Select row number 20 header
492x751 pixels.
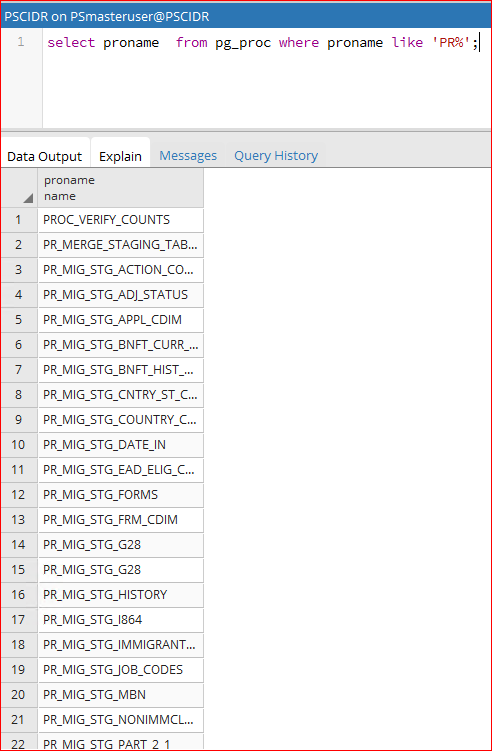click(x=19, y=694)
